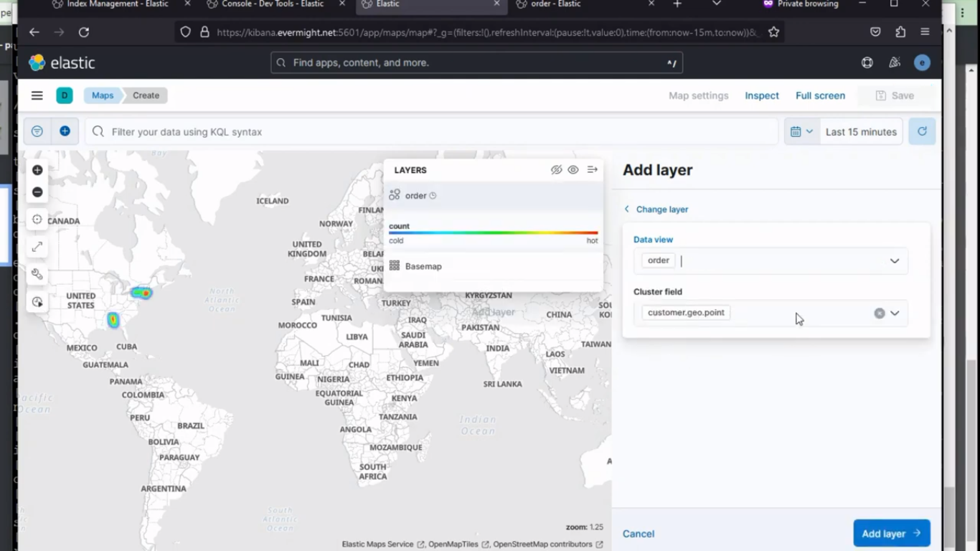Click the site security padlock icon
The image size is (980, 551).
(204, 32)
